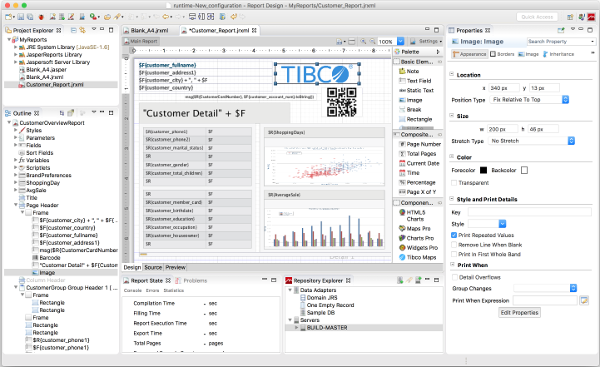Click the Forecolor black swatch
Image resolution: width=600 pixels, height=367 pixels.
(x=483, y=170)
